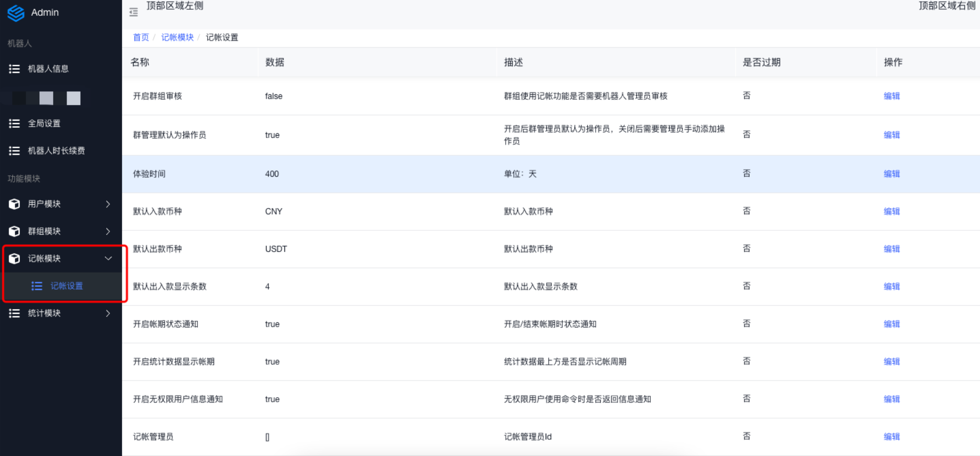Edit the 体验时间 row
Image resolution: width=980 pixels, height=456 pixels.
[891, 174]
